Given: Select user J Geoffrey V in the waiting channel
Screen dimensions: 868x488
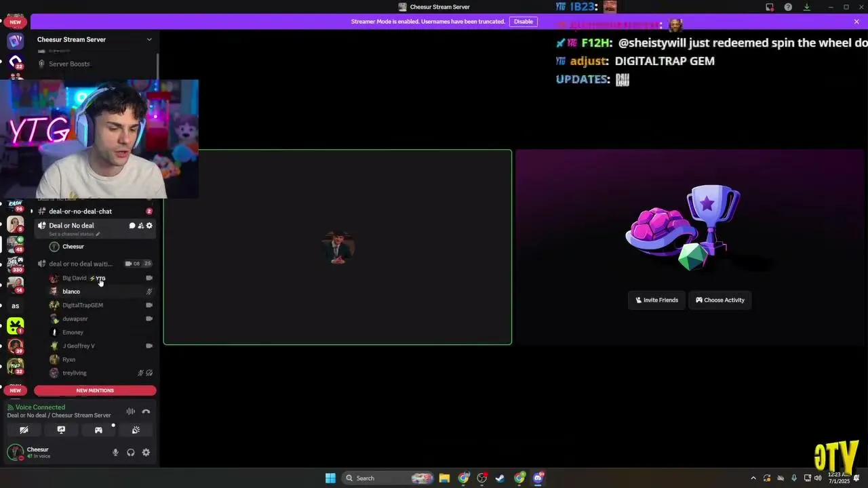Looking at the screenshot, I should (79, 346).
